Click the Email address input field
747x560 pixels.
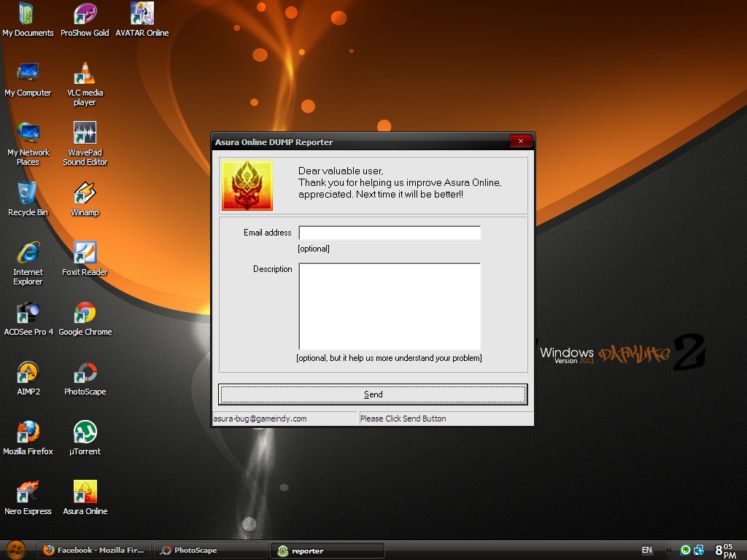pos(390,233)
